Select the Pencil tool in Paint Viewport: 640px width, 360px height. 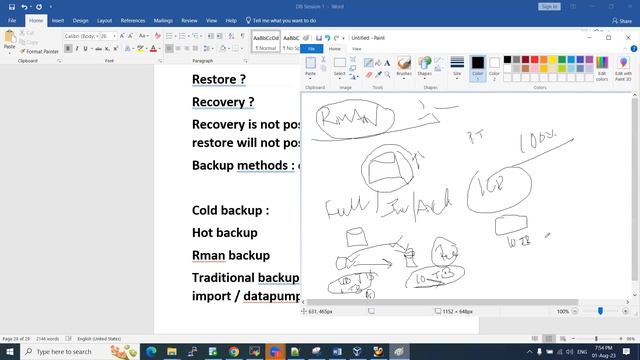tap(369, 63)
